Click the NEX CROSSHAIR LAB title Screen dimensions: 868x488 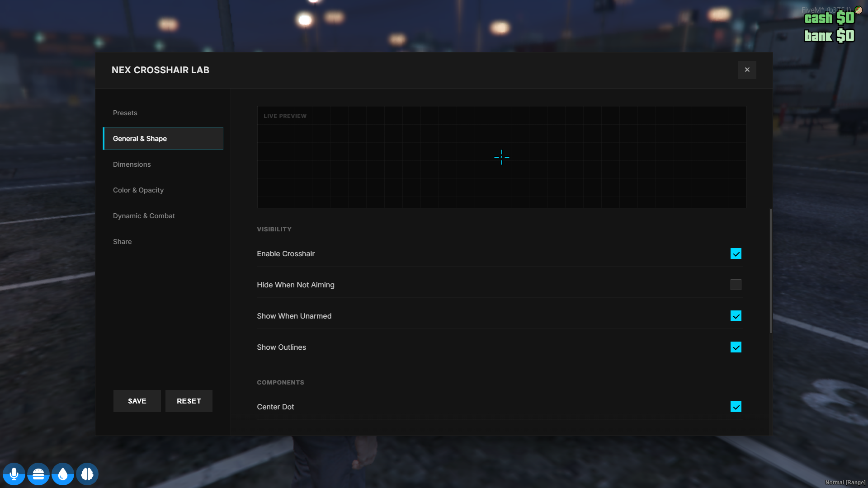tap(160, 70)
